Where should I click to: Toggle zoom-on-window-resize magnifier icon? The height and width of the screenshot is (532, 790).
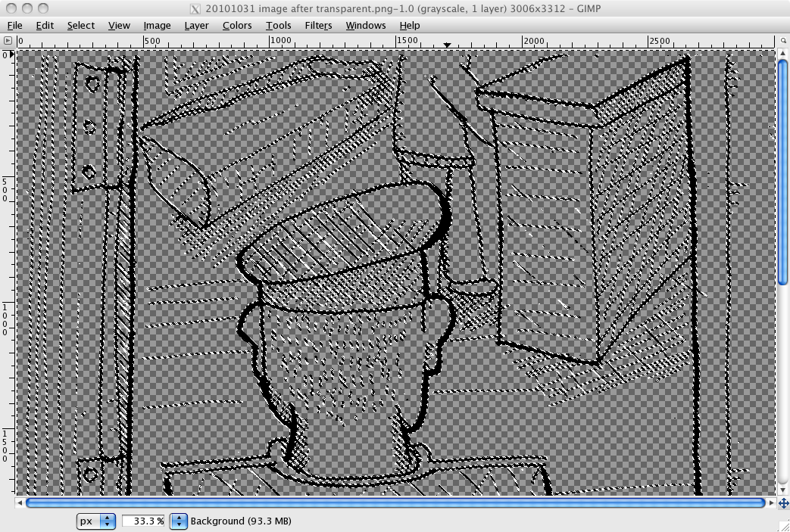(782, 41)
